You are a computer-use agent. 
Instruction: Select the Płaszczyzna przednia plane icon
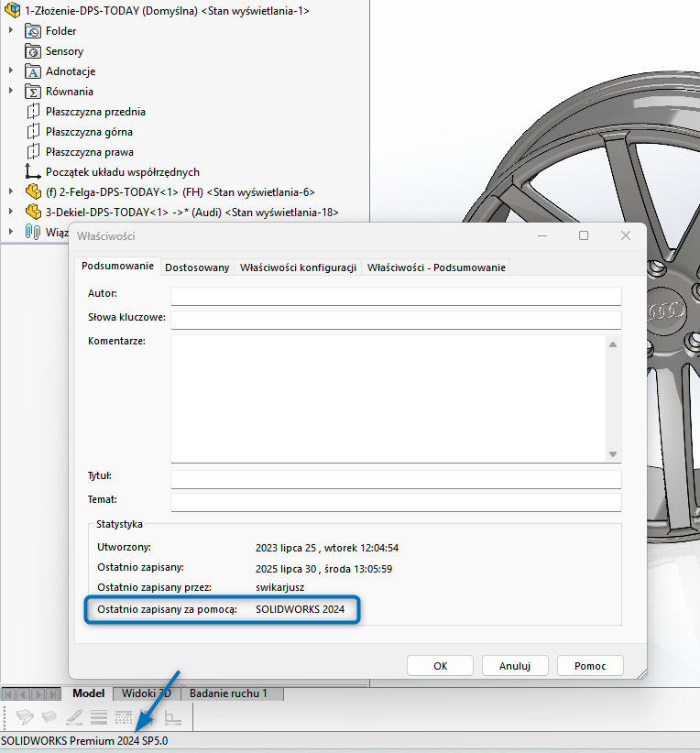click(33, 112)
